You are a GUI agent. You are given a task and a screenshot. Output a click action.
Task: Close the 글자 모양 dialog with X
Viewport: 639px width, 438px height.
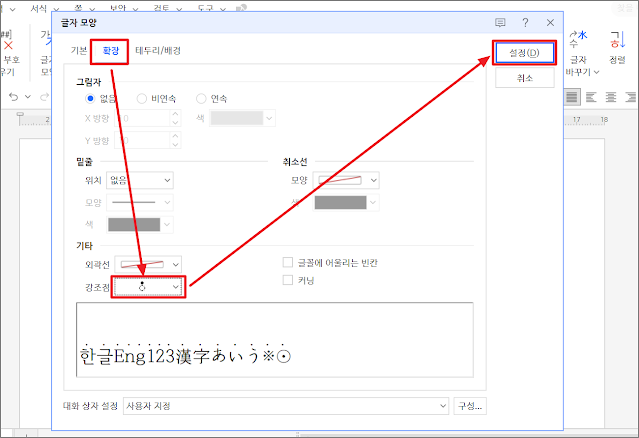click(x=550, y=23)
